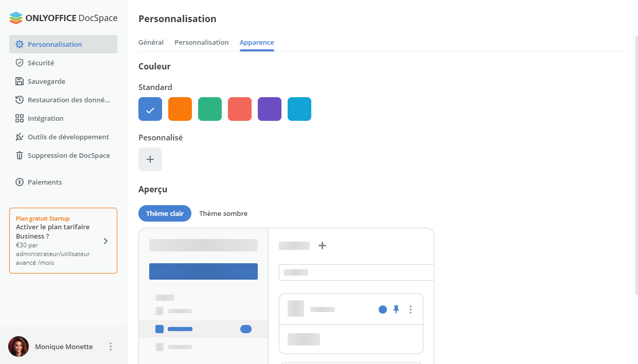Viewport: 638px width, 364px height.
Task: Pick the cyan blue color swatch
Action: click(299, 109)
